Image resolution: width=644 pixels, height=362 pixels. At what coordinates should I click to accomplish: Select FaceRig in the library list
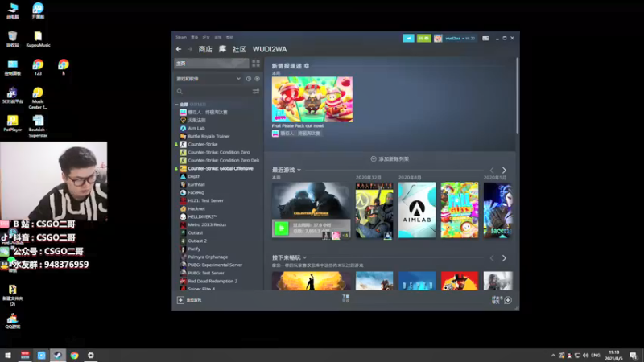[196, 192]
